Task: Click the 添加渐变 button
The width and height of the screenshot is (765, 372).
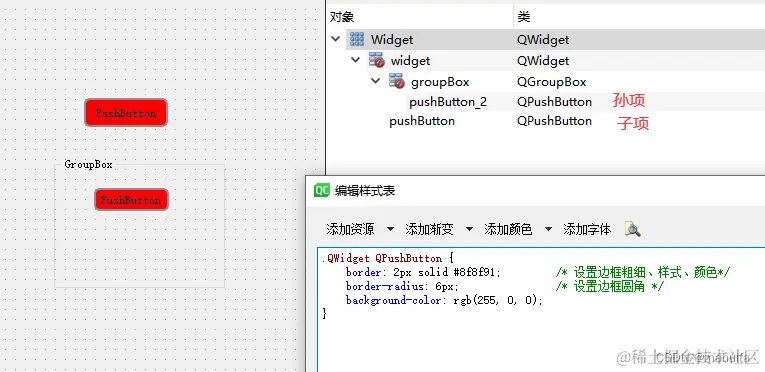Action: 429,229
